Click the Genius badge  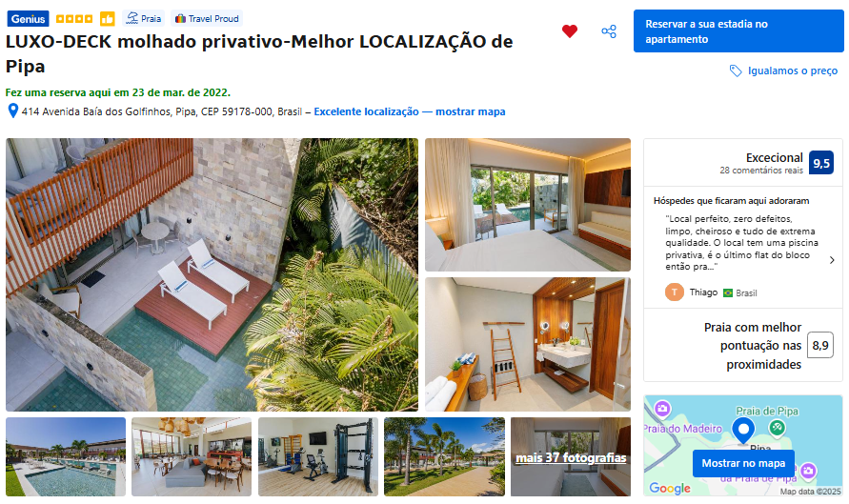point(29,19)
